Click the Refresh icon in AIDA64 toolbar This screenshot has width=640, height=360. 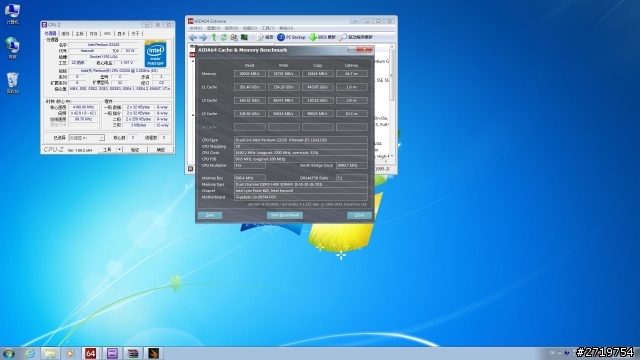(x=224, y=37)
